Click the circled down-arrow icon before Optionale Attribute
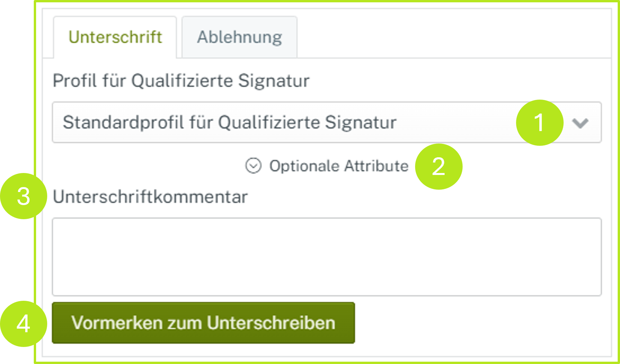The width and height of the screenshot is (620, 364). click(x=253, y=166)
